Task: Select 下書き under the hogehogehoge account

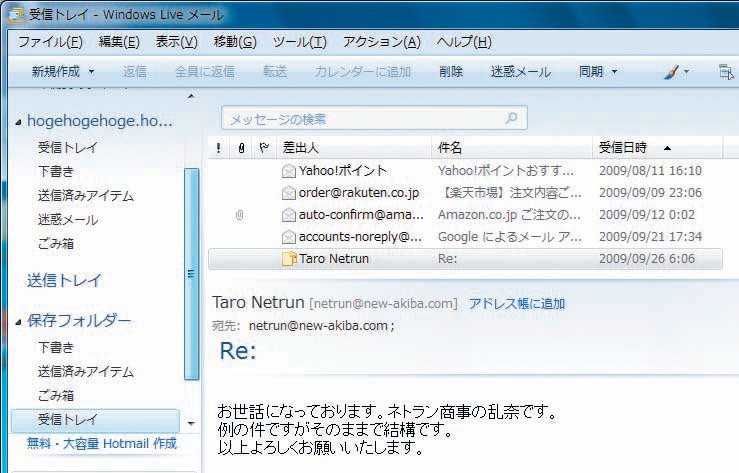Action: tap(56, 171)
